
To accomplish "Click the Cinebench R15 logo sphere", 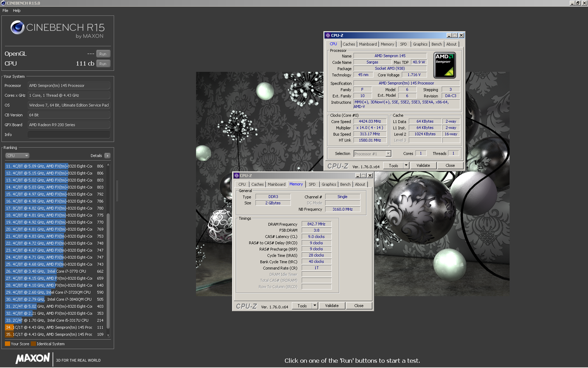I will tap(17, 27).
